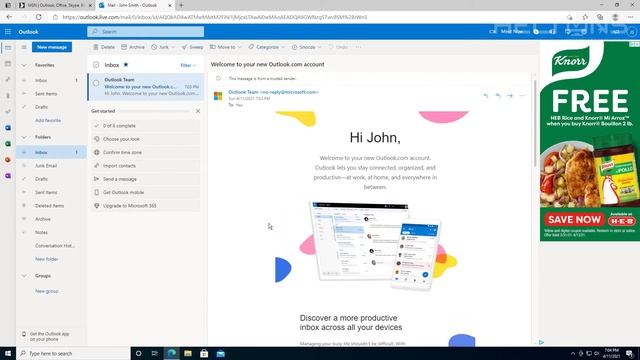Star the Inbox as favorite
The image size is (640, 360).
coord(126,64)
